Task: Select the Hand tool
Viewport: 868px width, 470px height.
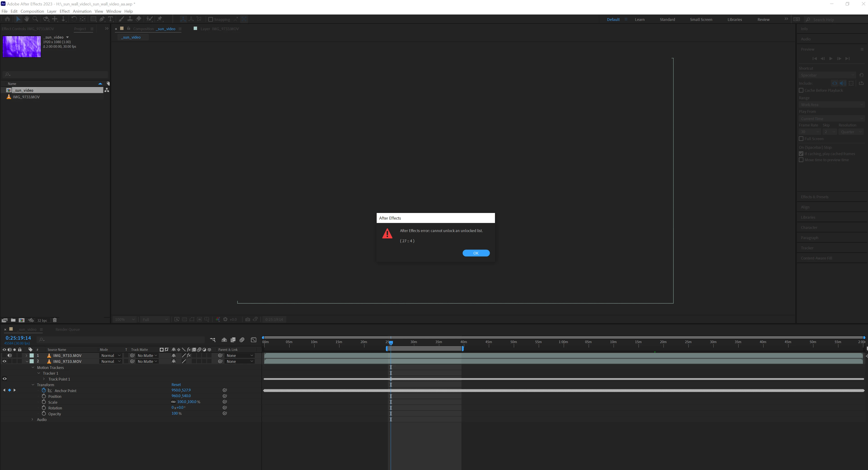Action: click(x=27, y=19)
